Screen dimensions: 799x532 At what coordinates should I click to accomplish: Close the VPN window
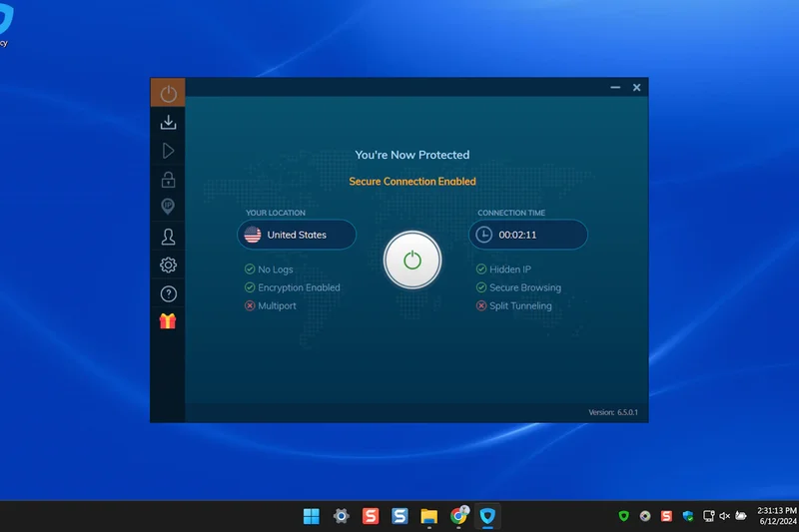(x=636, y=88)
